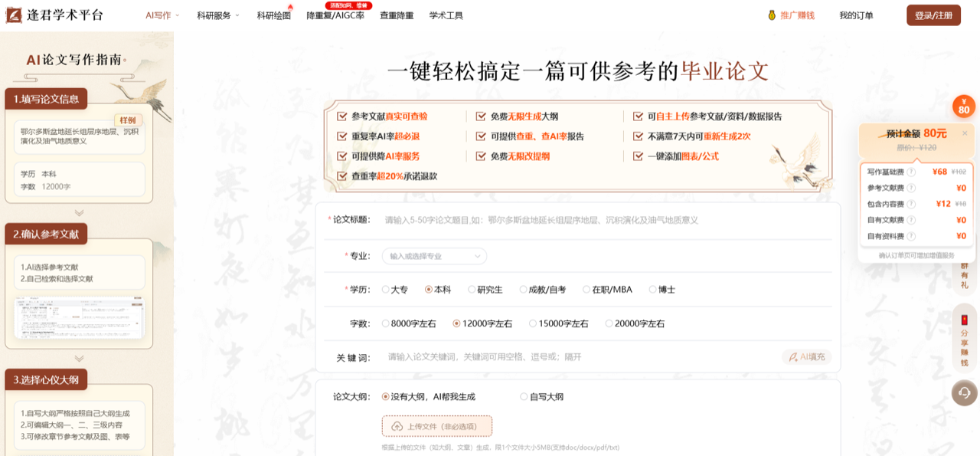Click the 关键词 input field
The image size is (980, 456).
point(582,357)
